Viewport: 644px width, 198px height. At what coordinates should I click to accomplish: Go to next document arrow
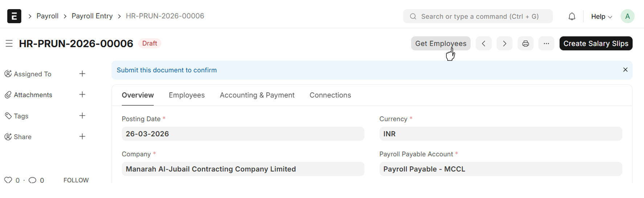pyautogui.click(x=504, y=44)
